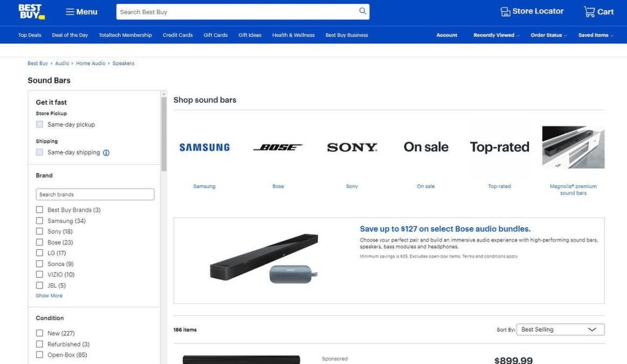The image size is (627, 364).
Task: Open the Sort By Best Selling dropdown
Action: tap(560, 330)
